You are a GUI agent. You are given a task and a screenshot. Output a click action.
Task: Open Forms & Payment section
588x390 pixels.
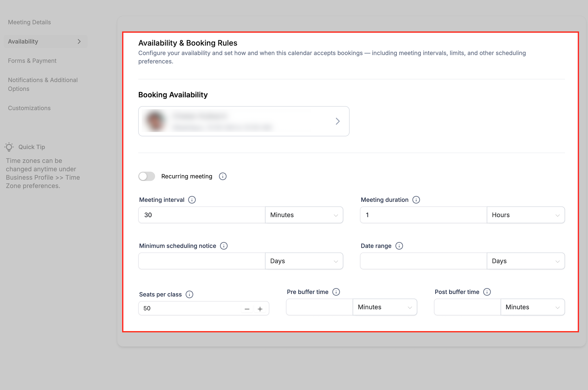pyautogui.click(x=32, y=61)
